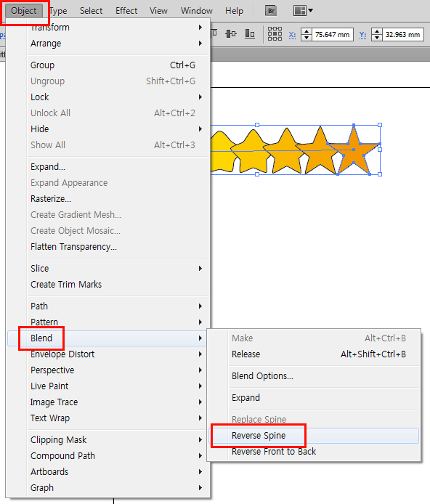Click top-right bounding box handle
Screen dimensions: 430x504
pyautogui.click(x=380, y=125)
